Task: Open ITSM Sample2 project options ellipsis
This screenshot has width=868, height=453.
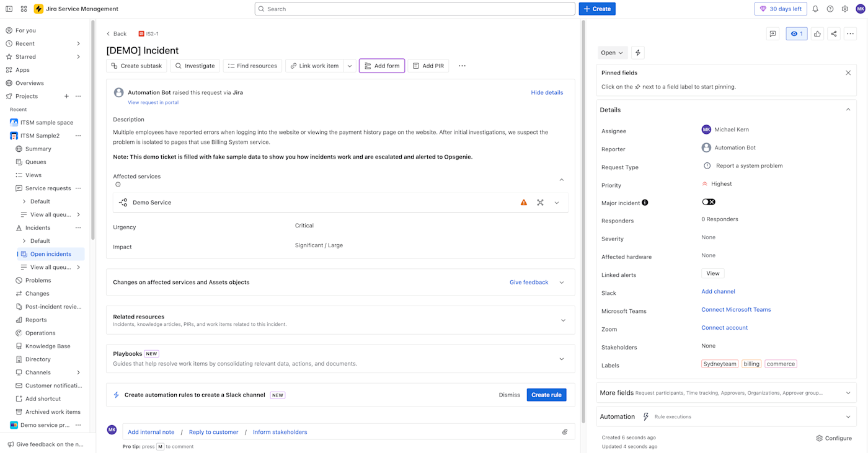Action: (x=78, y=136)
